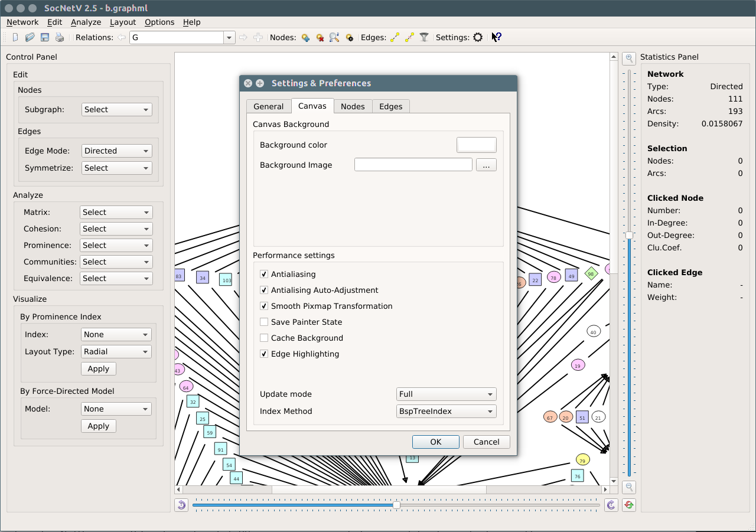Click the Save network icon
The width and height of the screenshot is (756, 532).
(45, 37)
